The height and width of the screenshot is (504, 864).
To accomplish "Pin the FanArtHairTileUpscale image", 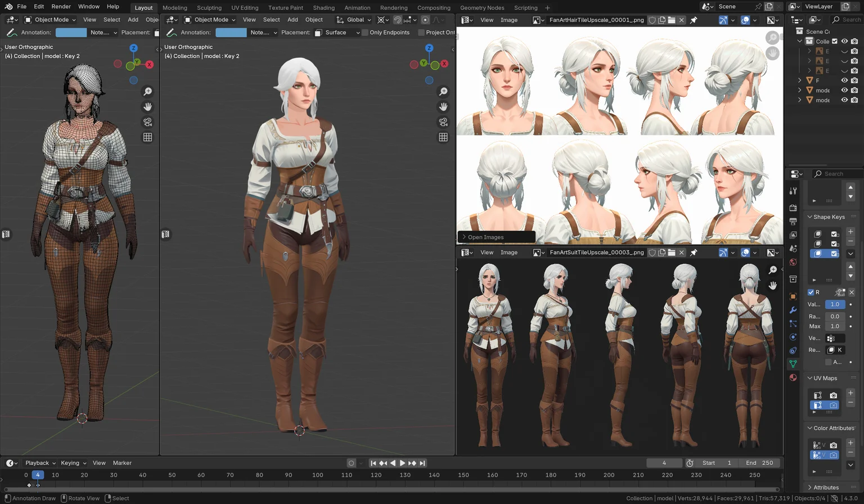I will pyautogui.click(x=694, y=20).
